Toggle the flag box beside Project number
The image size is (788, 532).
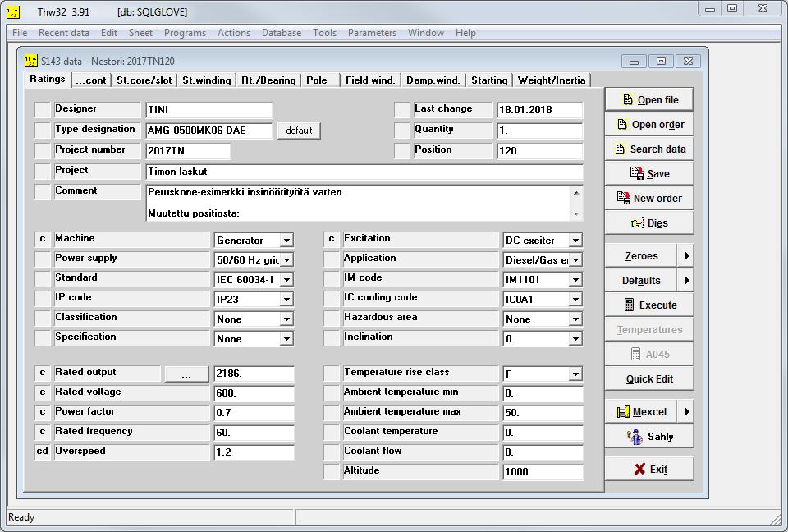(x=43, y=151)
